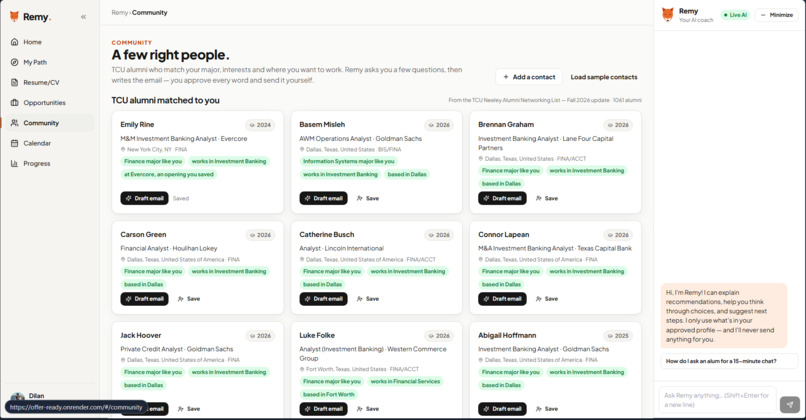Draft email to Carson Green
This screenshot has width=806, height=420.
(x=144, y=299)
